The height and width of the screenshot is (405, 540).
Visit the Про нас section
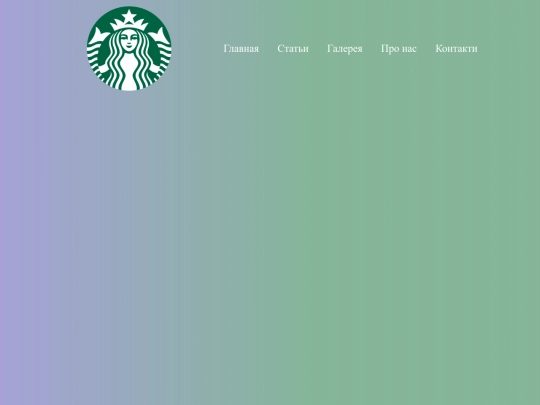click(399, 49)
